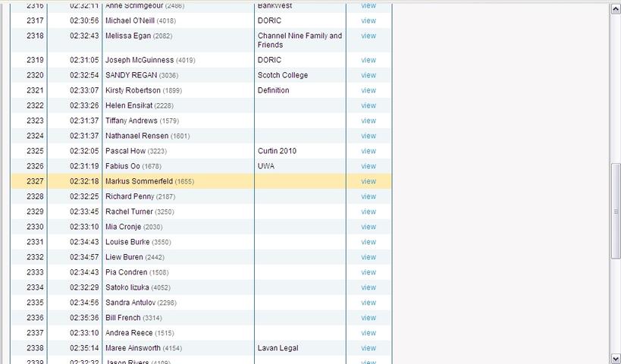Click view link for Maree Ainsworth
The height and width of the screenshot is (364, 621).
point(369,348)
